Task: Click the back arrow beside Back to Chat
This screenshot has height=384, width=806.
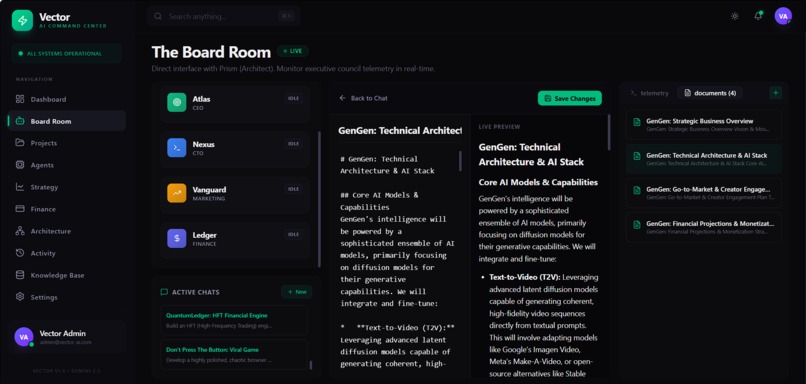Action: tap(343, 98)
